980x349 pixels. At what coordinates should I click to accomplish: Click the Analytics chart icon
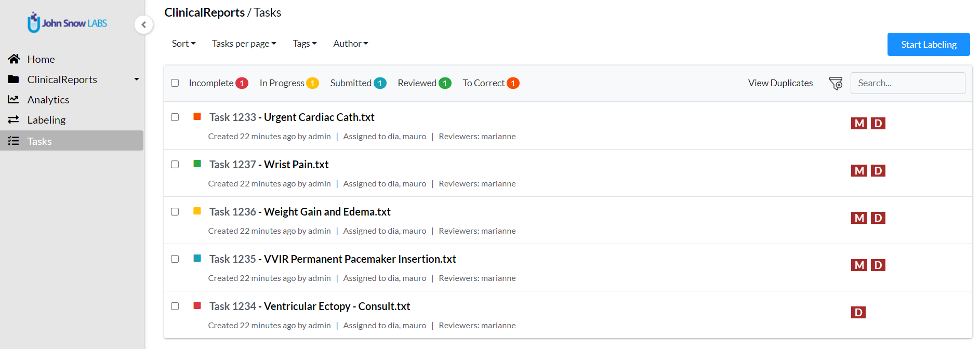click(14, 99)
